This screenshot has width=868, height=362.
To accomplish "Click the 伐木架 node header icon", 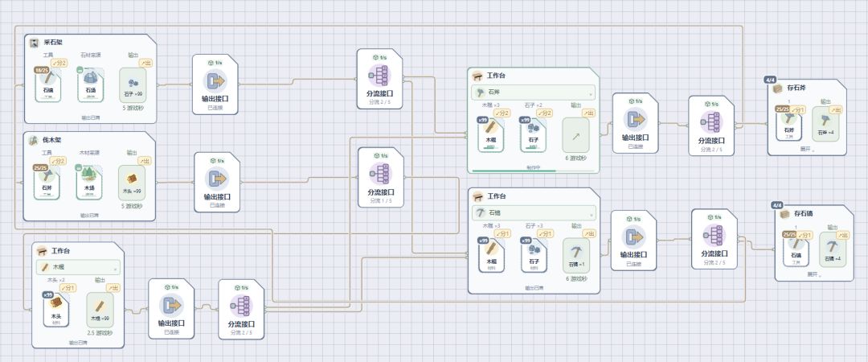I will click(x=33, y=140).
